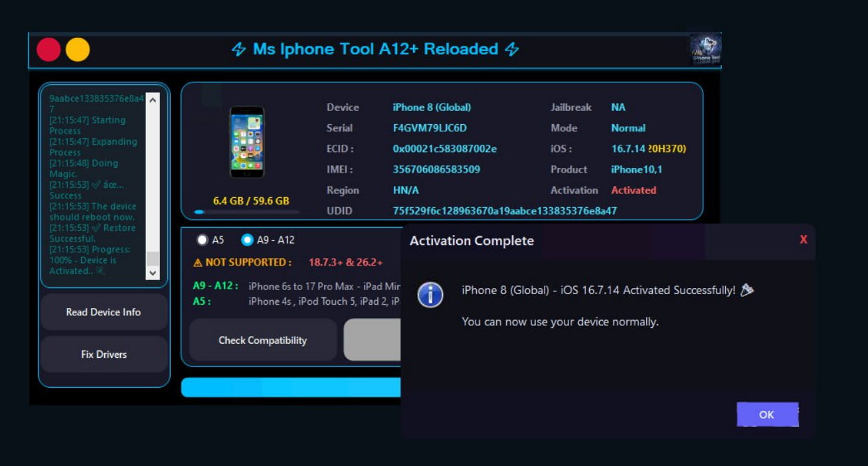
Task: Click the log scrollbar down arrow
Action: pyautogui.click(x=153, y=272)
